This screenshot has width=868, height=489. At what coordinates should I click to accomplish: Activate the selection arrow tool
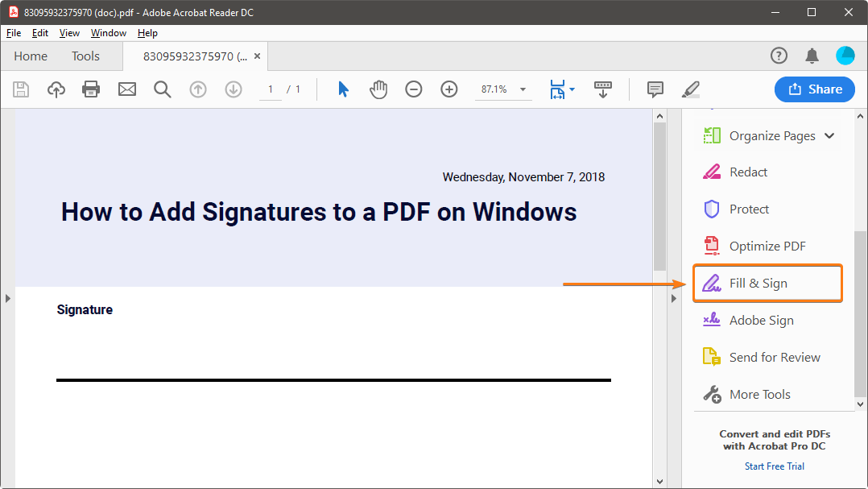[342, 89]
